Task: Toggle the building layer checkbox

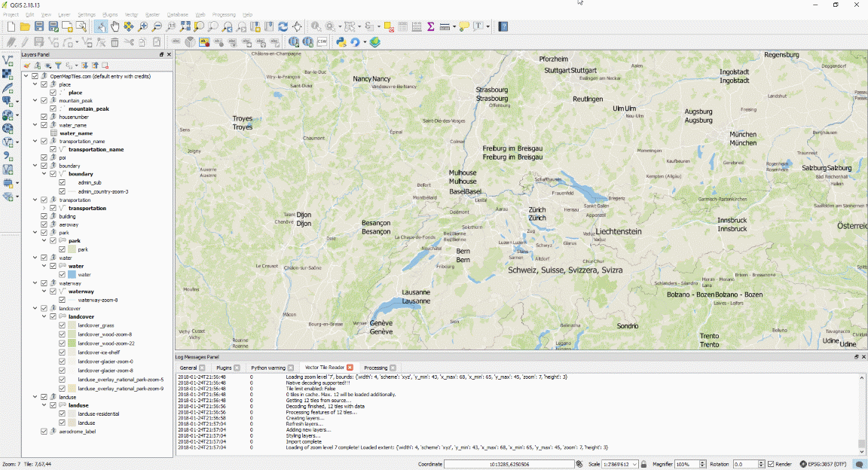Action: [44, 216]
